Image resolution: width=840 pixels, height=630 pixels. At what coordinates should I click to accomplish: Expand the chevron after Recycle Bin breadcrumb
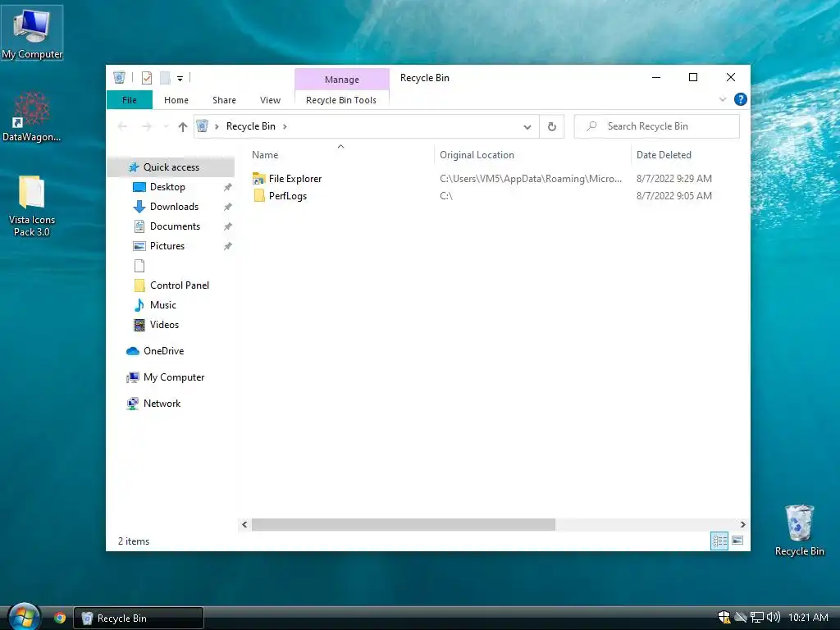click(x=285, y=126)
